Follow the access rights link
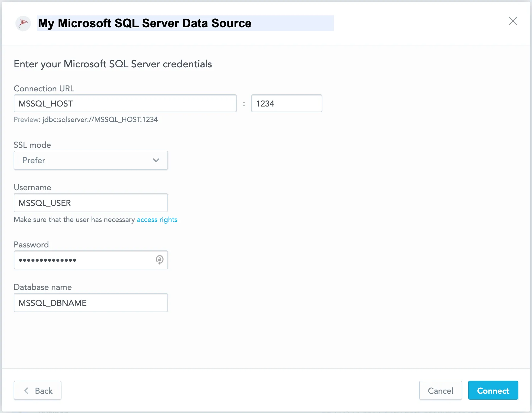532x413 pixels. (157, 220)
